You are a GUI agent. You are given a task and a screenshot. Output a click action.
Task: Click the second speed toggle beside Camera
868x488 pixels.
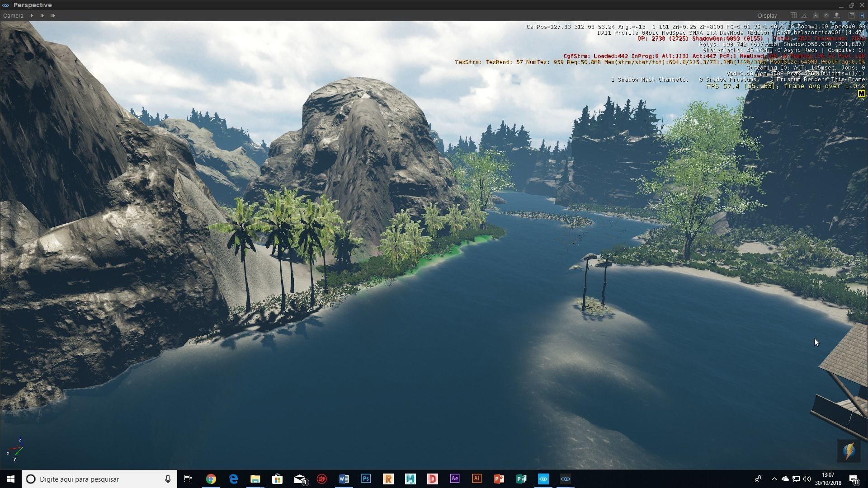point(42,15)
